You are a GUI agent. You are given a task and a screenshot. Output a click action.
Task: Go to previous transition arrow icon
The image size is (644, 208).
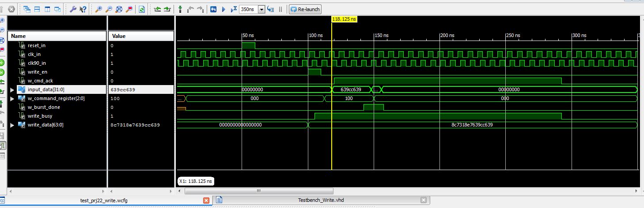coord(157,9)
